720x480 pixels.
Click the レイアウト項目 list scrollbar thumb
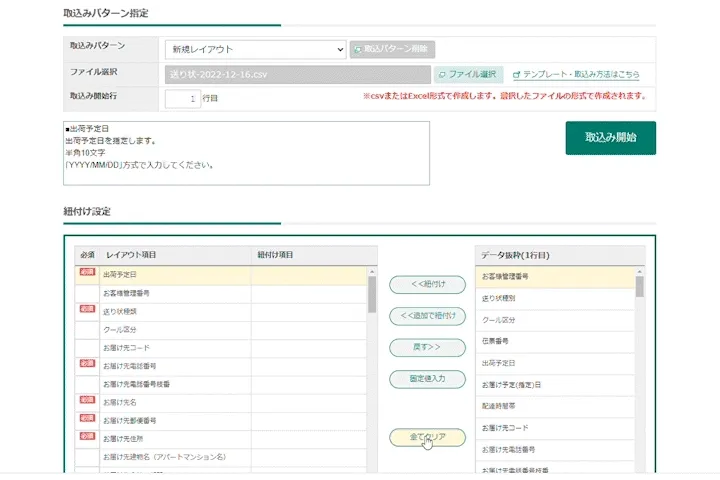tap(372, 294)
